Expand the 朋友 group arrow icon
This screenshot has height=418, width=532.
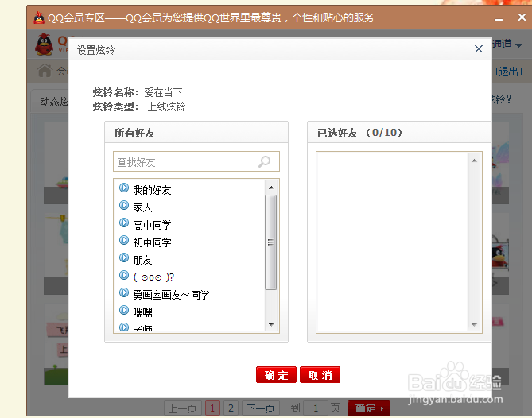tap(124, 257)
